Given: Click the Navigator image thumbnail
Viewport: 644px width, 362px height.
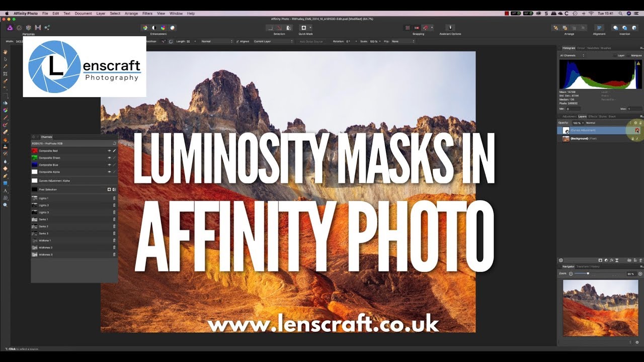Looking at the screenshot, I should tap(600, 308).
